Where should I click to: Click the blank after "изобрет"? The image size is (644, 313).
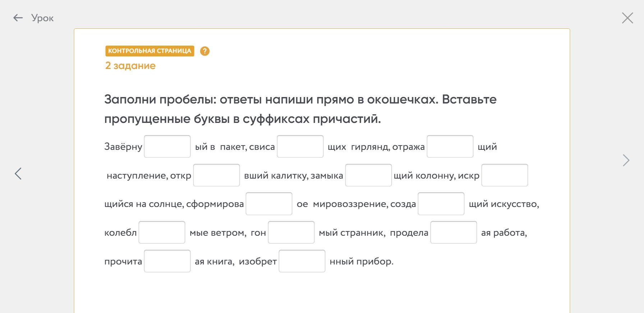point(302,261)
